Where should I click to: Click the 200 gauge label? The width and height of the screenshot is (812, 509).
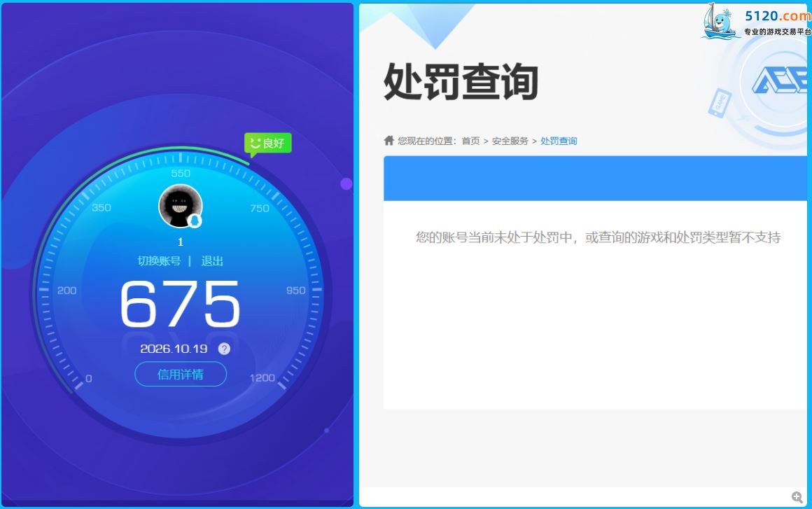coord(66,291)
